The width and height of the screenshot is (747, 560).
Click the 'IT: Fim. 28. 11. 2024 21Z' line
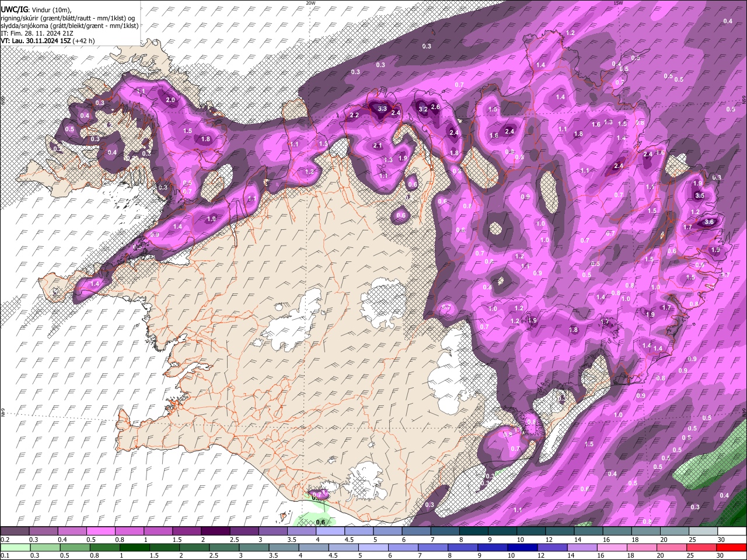(37, 33)
